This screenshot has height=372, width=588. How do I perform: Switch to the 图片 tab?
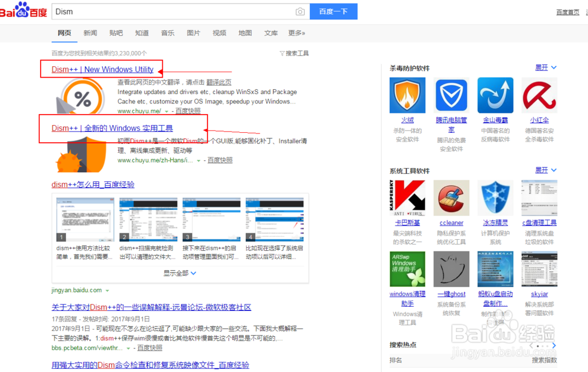coord(193,33)
